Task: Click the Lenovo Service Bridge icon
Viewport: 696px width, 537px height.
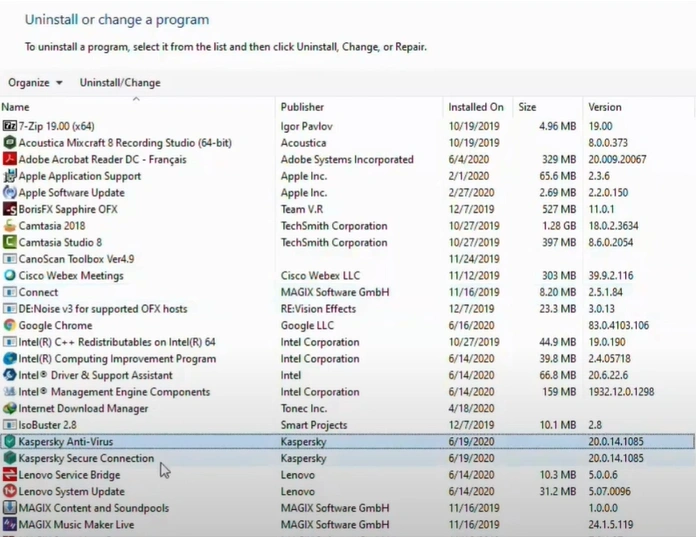Action: click(9, 475)
